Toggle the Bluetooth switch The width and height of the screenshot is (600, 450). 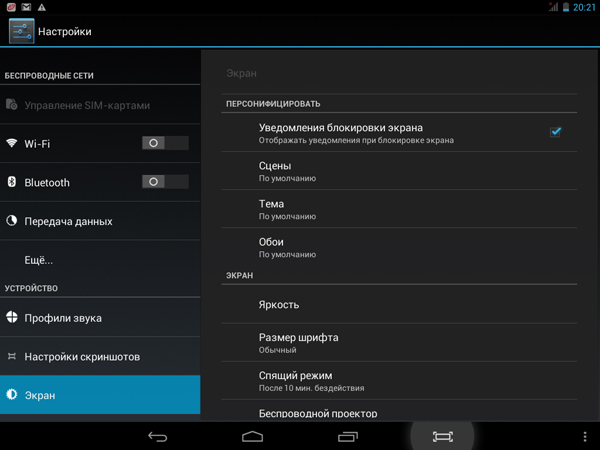pos(165,182)
